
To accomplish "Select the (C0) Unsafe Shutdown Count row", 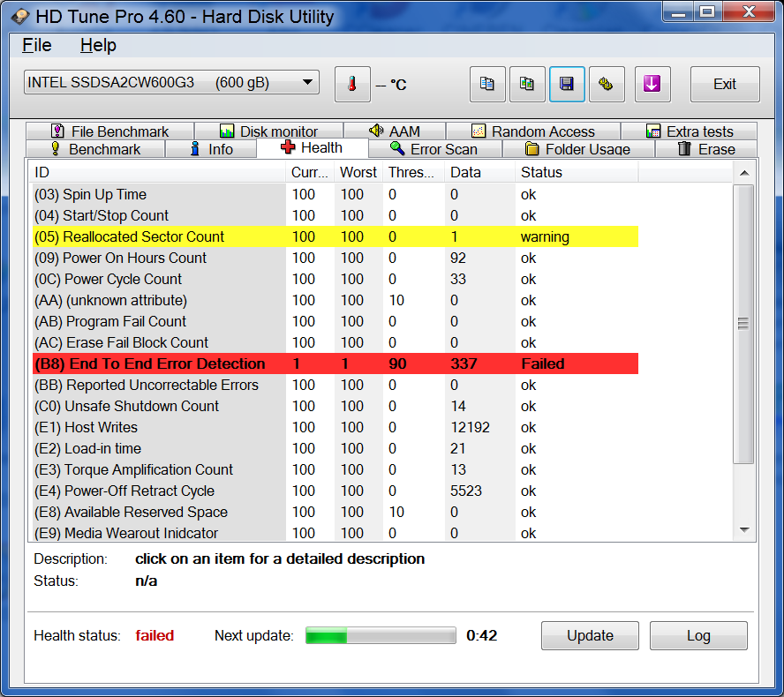I will pos(335,406).
